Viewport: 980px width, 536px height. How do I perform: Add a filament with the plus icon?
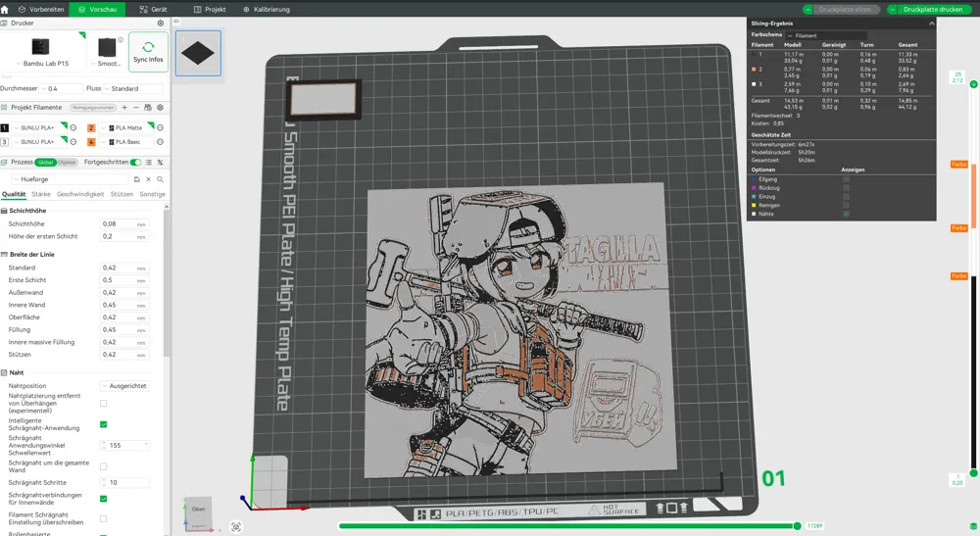coord(124,108)
